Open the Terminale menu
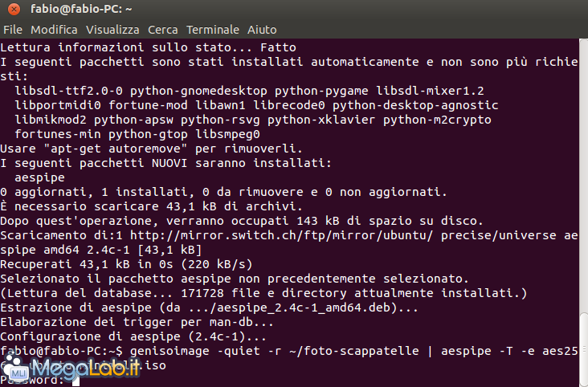588x387 pixels. tap(213, 30)
